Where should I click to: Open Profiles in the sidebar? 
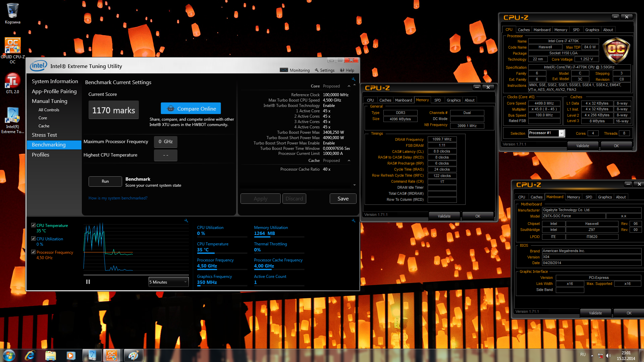(x=40, y=155)
